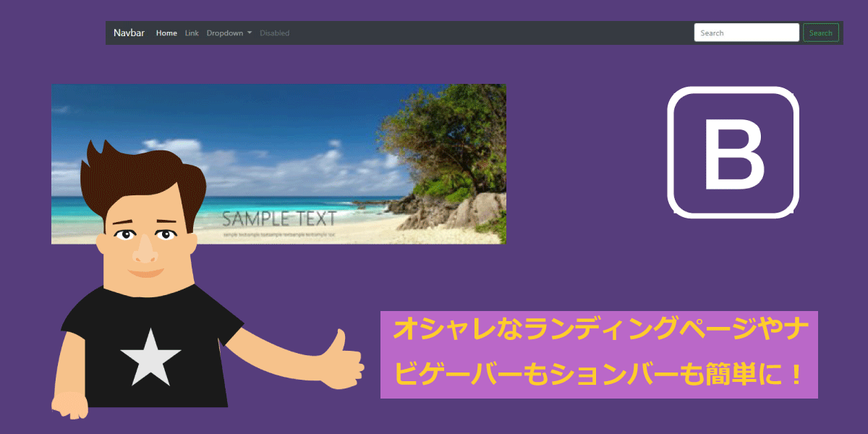This screenshot has height=434, width=868.
Task: Click the beach banner image
Action: (x=278, y=164)
